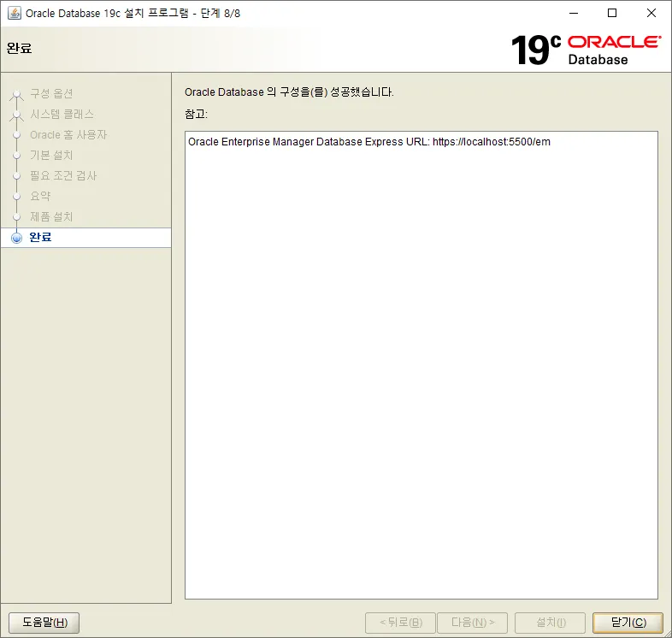Screen dimensions: 672x638
Task: Select the 구성 옵션 step
Action: (51, 93)
